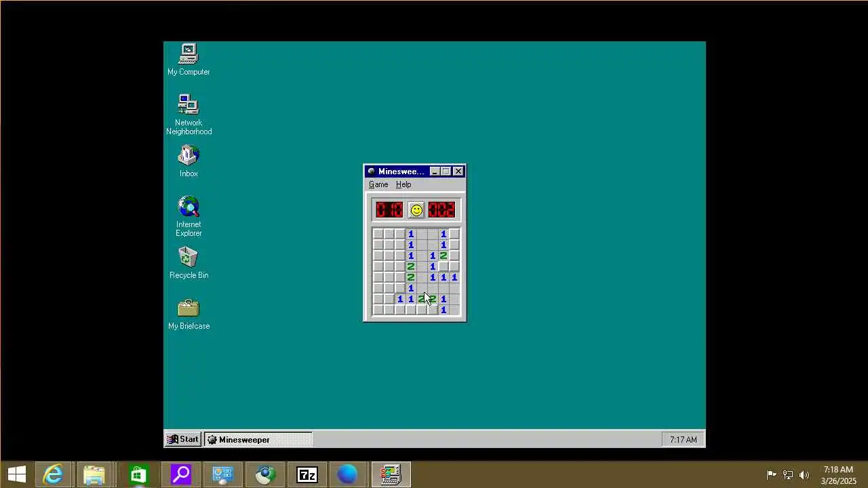Click the purple magnifier search taskbar icon

click(x=180, y=474)
